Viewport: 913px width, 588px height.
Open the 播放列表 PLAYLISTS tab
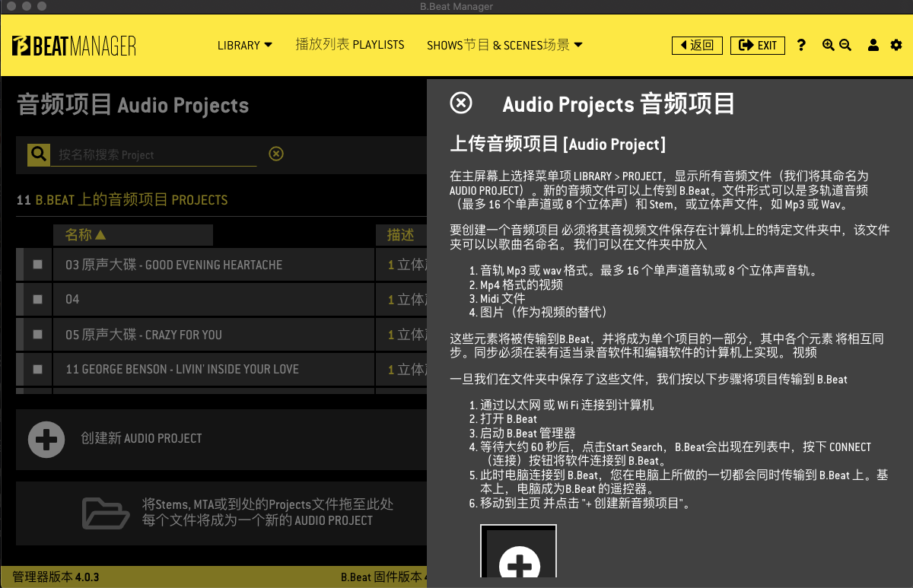click(x=350, y=45)
